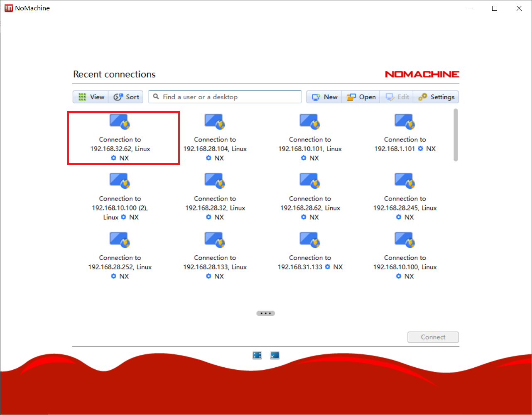Select the connection icon for 192.168.31.133
The height and width of the screenshot is (415, 532).
[x=310, y=240]
